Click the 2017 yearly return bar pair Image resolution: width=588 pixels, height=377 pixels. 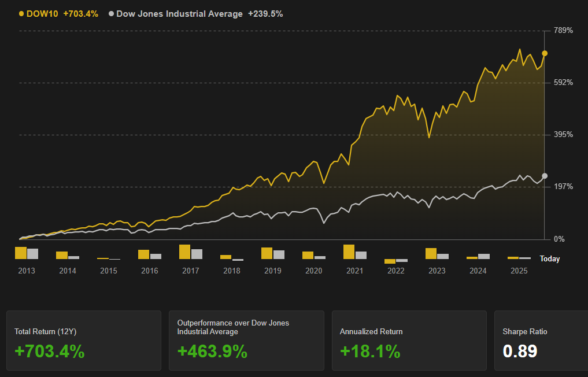coord(191,252)
